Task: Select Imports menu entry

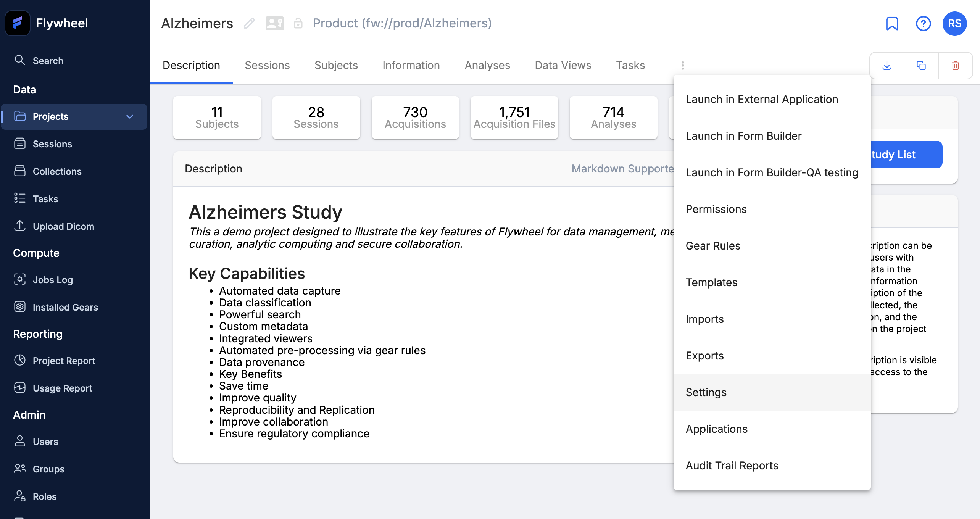Action: tap(772, 319)
